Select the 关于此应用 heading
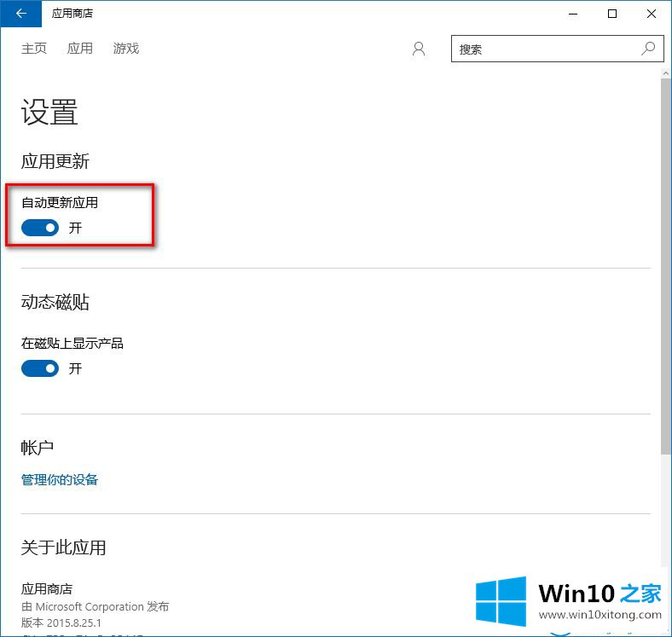This screenshot has height=637, width=672. pyautogui.click(x=63, y=547)
